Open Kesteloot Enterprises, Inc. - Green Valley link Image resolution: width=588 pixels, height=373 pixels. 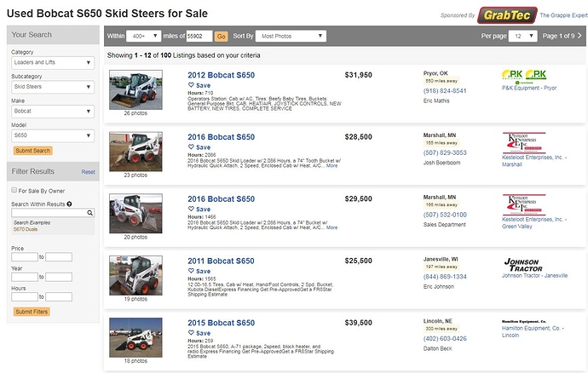(x=534, y=222)
